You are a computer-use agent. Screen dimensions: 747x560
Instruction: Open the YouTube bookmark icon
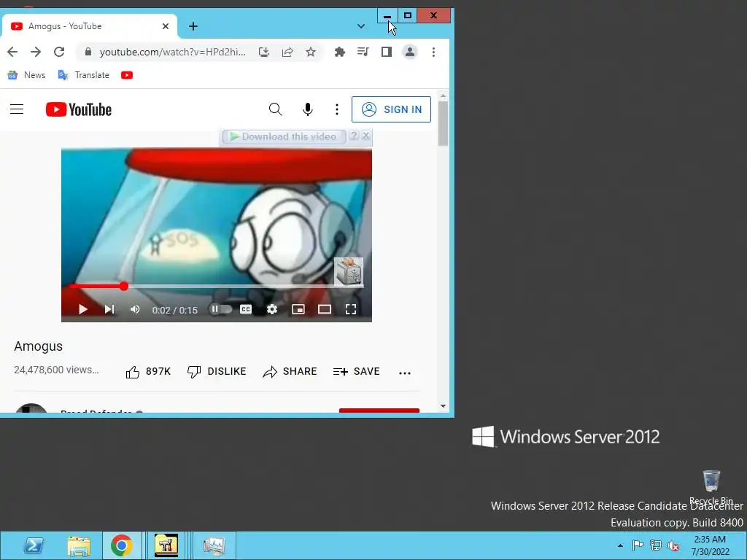click(127, 75)
